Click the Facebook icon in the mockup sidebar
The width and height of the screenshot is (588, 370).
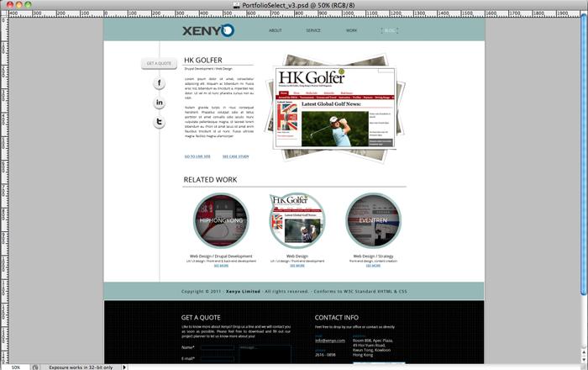[x=159, y=83]
